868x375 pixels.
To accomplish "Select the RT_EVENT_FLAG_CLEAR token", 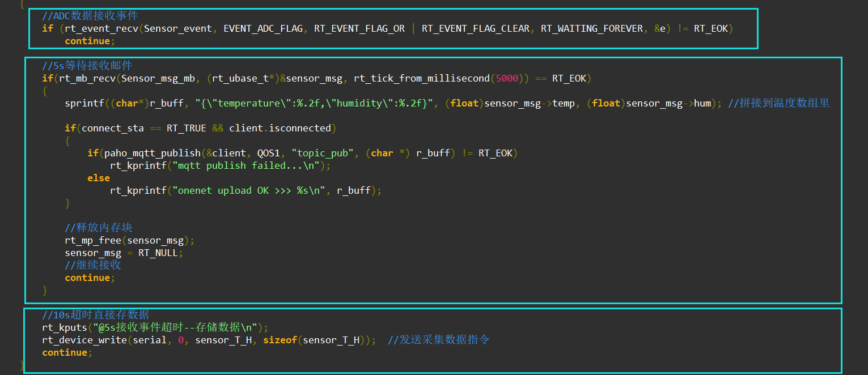I will click(x=476, y=28).
